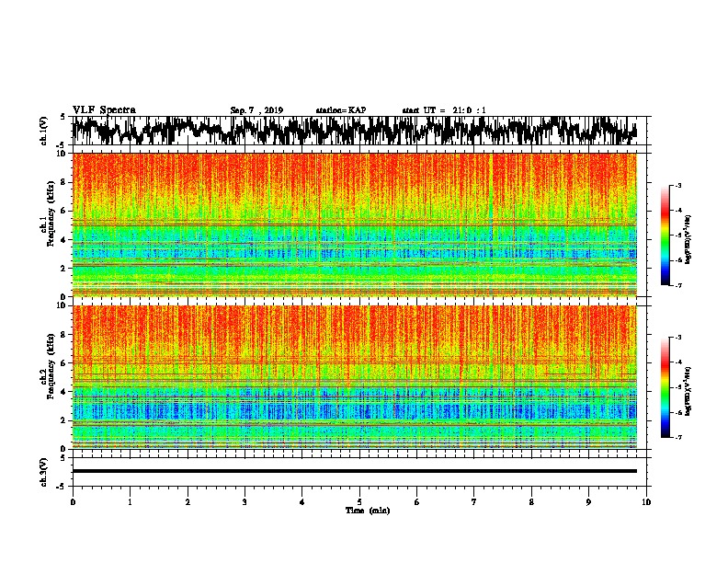Image resolution: width=728 pixels, height=563 pixels.
Task: Click the "8" kHz tick of ch.2 spectrogram
Action: (x=64, y=335)
